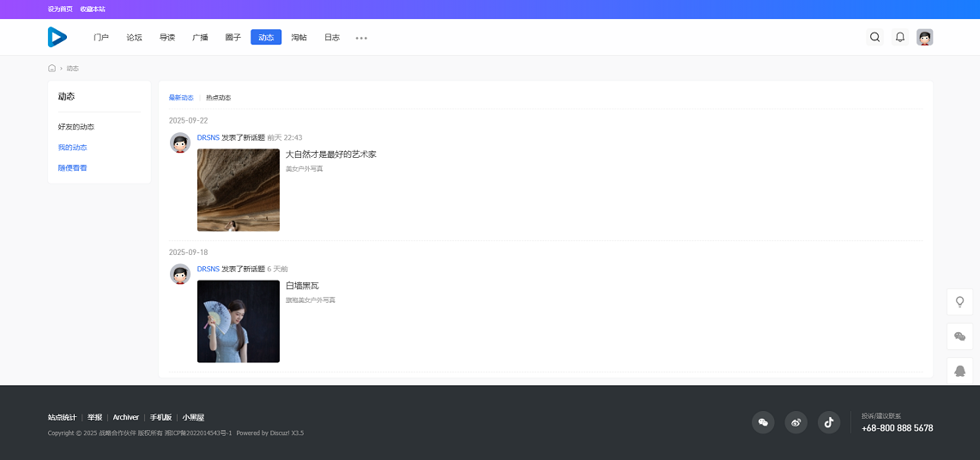The height and width of the screenshot is (460, 980).
Task: Open the 论坛 navigation menu item
Action: [x=134, y=38]
